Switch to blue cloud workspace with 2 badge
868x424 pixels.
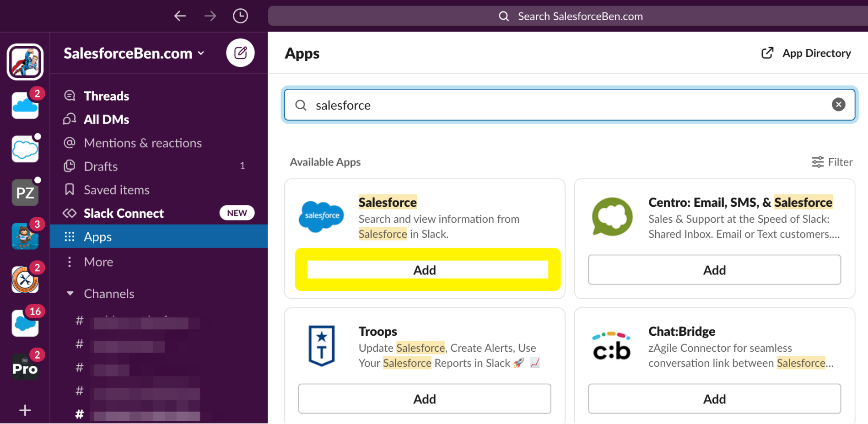[25, 105]
